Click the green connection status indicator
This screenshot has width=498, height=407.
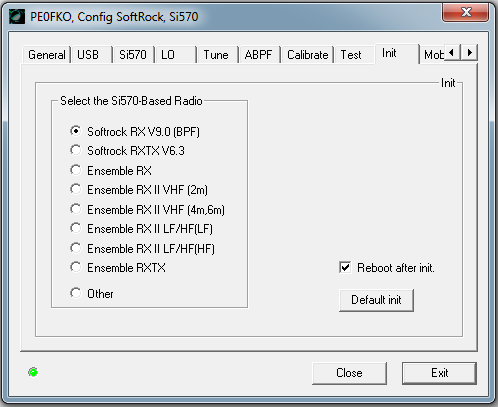[33, 372]
